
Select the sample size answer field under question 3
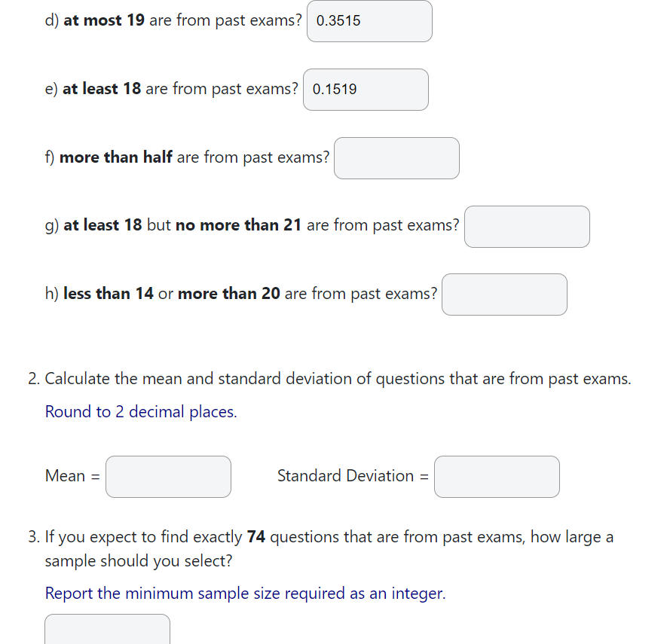pyautogui.click(x=106, y=629)
